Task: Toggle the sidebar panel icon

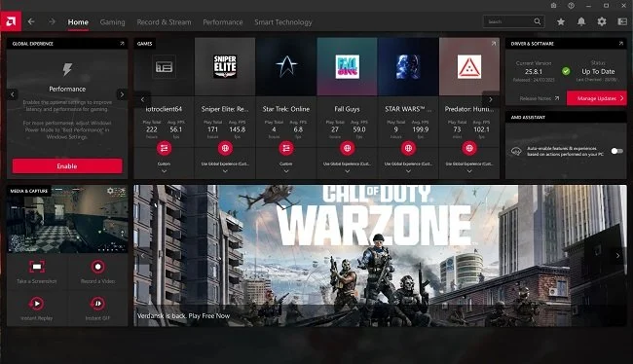Action: pos(622,21)
